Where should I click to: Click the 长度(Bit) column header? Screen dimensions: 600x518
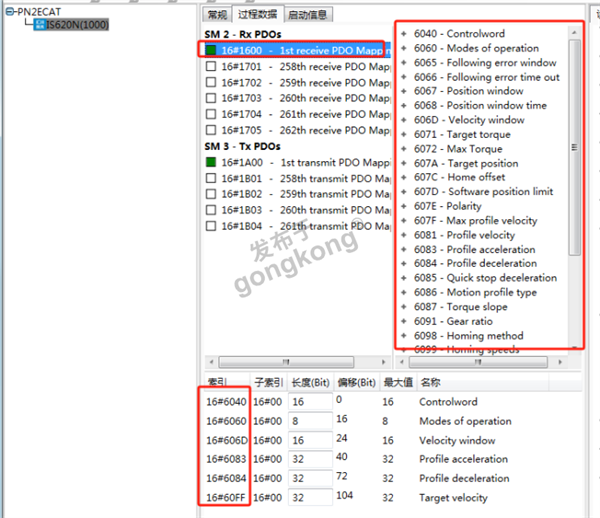click(x=310, y=382)
